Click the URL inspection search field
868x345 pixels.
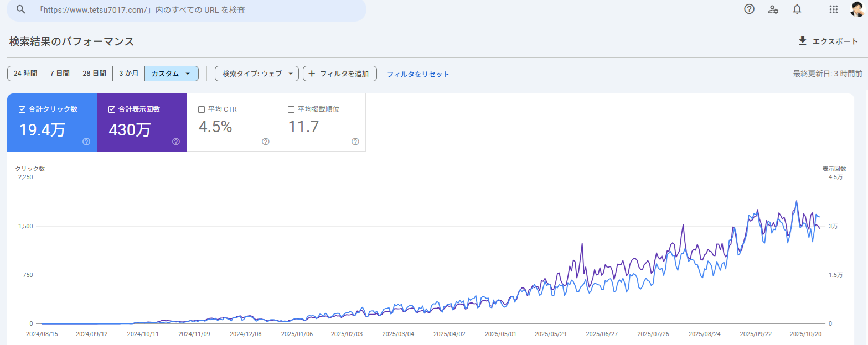click(194, 10)
